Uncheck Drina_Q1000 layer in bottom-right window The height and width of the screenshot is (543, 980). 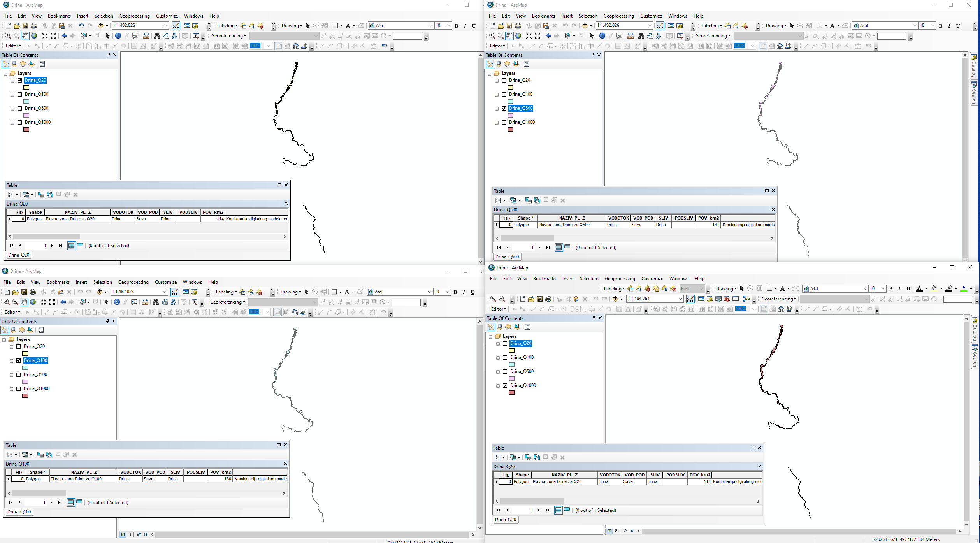(x=505, y=385)
